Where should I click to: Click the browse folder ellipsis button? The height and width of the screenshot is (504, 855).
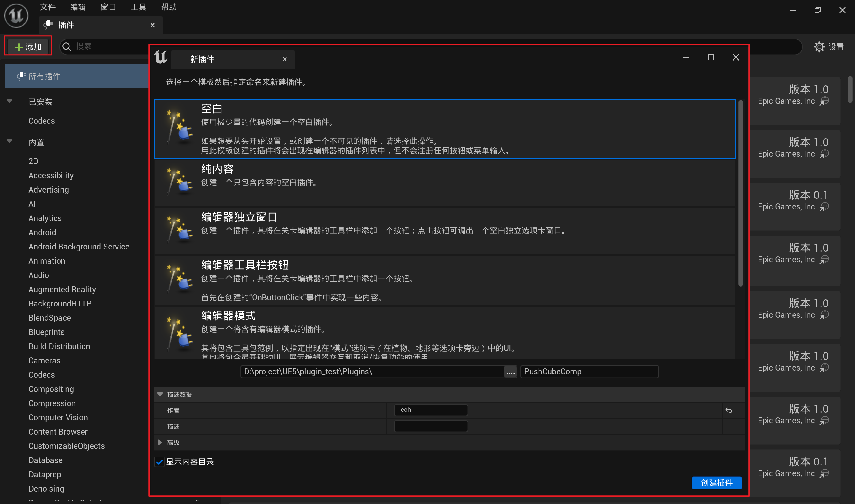point(510,372)
